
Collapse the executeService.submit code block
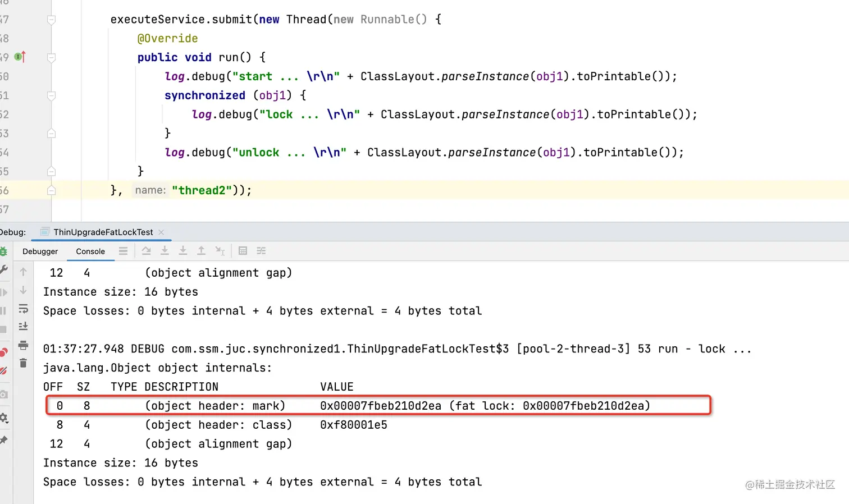coord(51,20)
